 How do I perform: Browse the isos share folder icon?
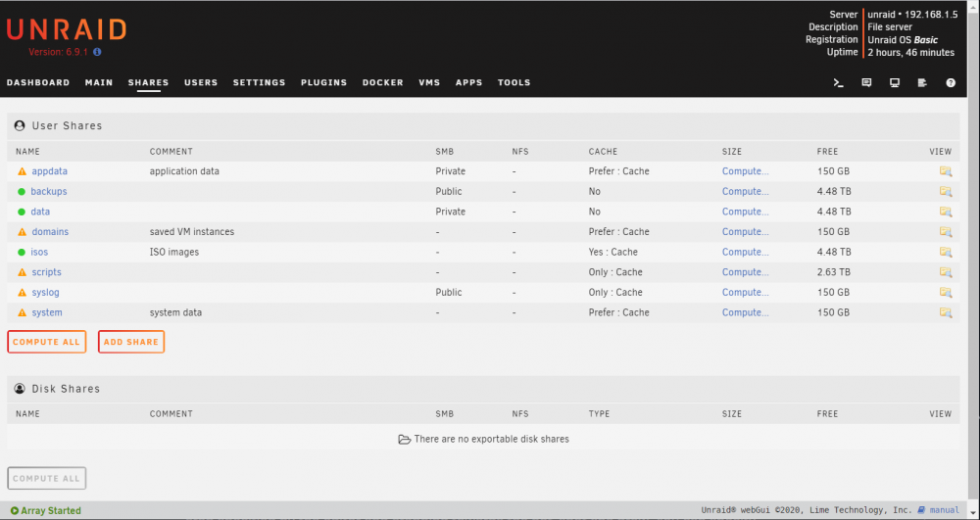point(946,253)
